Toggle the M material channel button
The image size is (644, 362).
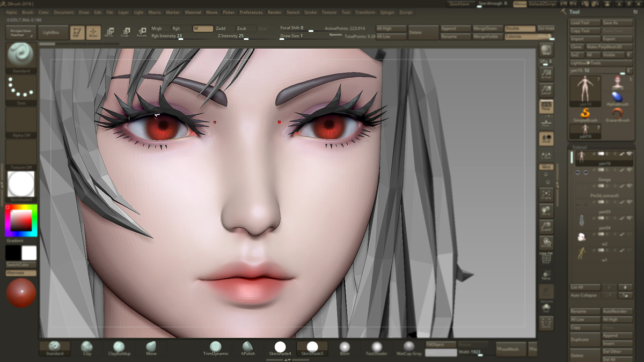click(x=203, y=28)
